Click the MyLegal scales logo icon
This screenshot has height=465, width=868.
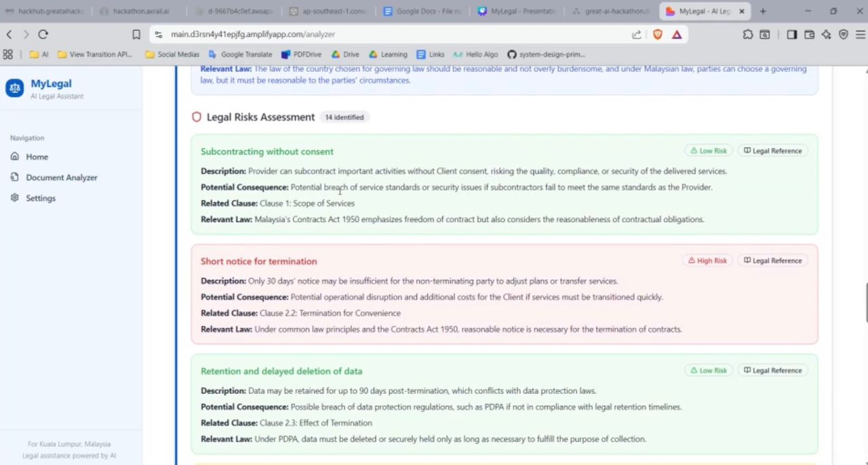click(15, 88)
